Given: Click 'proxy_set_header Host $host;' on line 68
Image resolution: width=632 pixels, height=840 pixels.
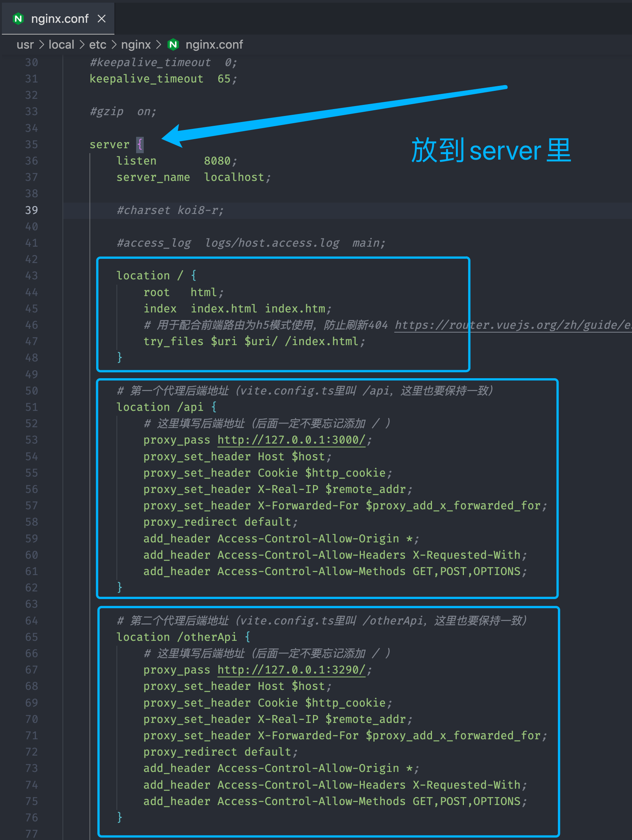Looking at the screenshot, I should tap(237, 686).
